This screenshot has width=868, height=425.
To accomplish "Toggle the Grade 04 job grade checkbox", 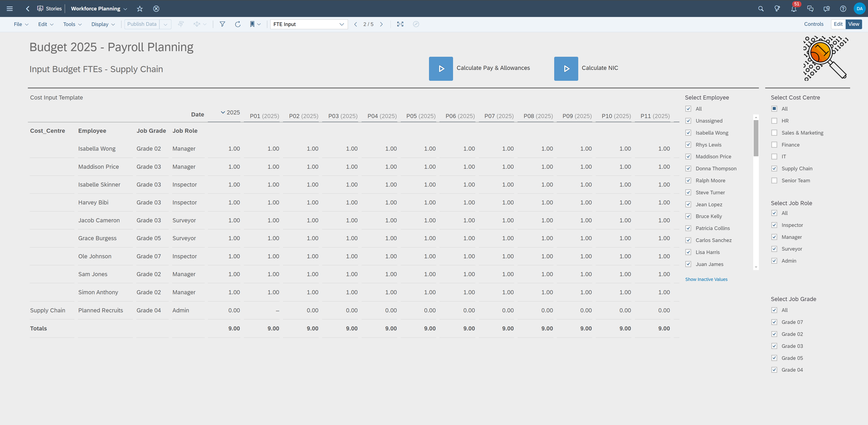I will [x=774, y=370].
